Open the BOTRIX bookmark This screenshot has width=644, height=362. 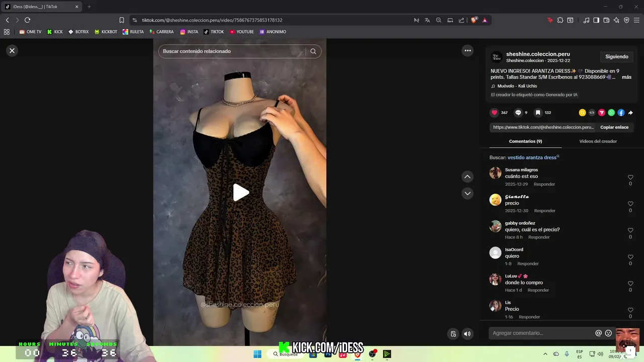(x=78, y=32)
